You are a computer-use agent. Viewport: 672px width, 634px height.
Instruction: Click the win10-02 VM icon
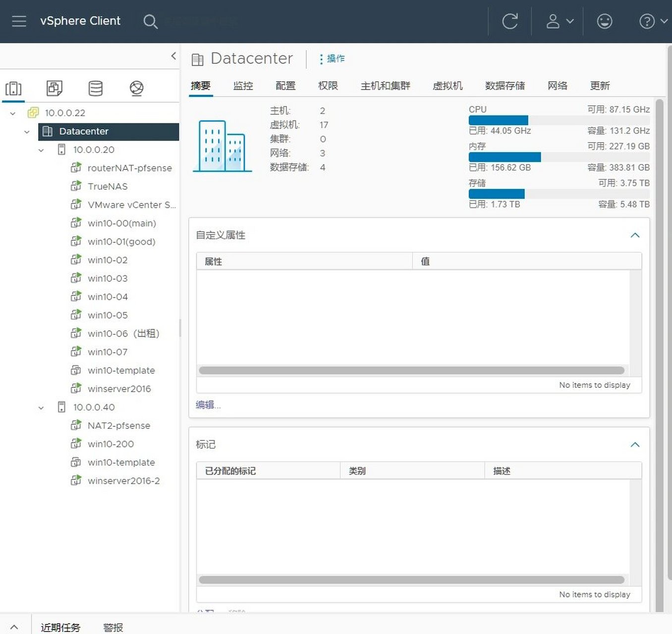pyautogui.click(x=76, y=259)
